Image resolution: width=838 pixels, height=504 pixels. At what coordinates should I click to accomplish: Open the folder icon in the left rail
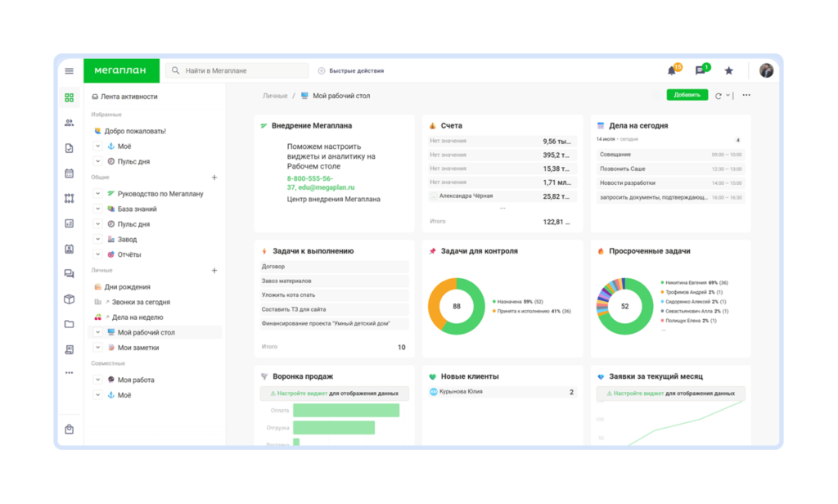pyautogui.click(x=69, y=324)
